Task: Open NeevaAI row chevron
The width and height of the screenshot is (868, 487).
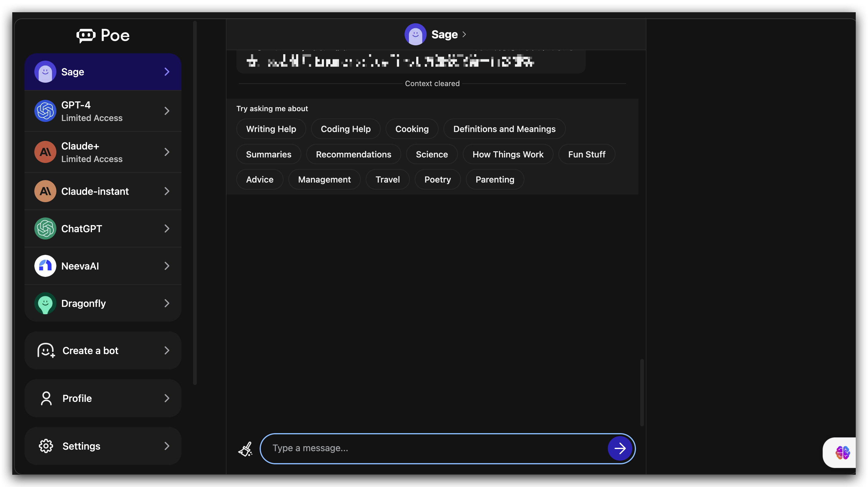Action: click(x=167, y=266)
